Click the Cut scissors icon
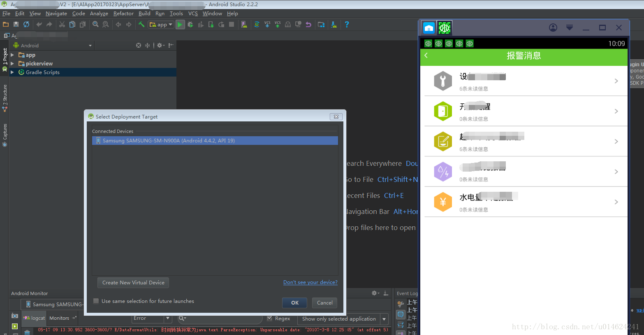The image size is (644, 335). pos(62,25)
